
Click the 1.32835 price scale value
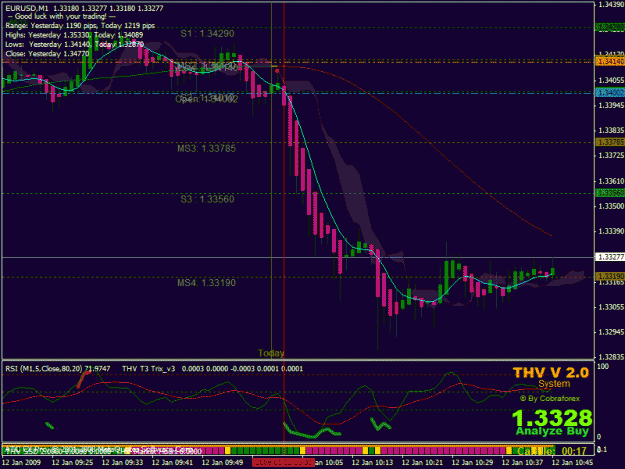[x=611, y=357]
